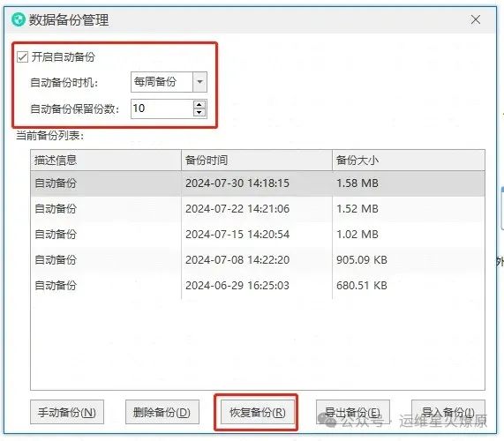Viewport: 504px width, 441px height.
Task: Click the 备份大小 column header
Action: 409,160
